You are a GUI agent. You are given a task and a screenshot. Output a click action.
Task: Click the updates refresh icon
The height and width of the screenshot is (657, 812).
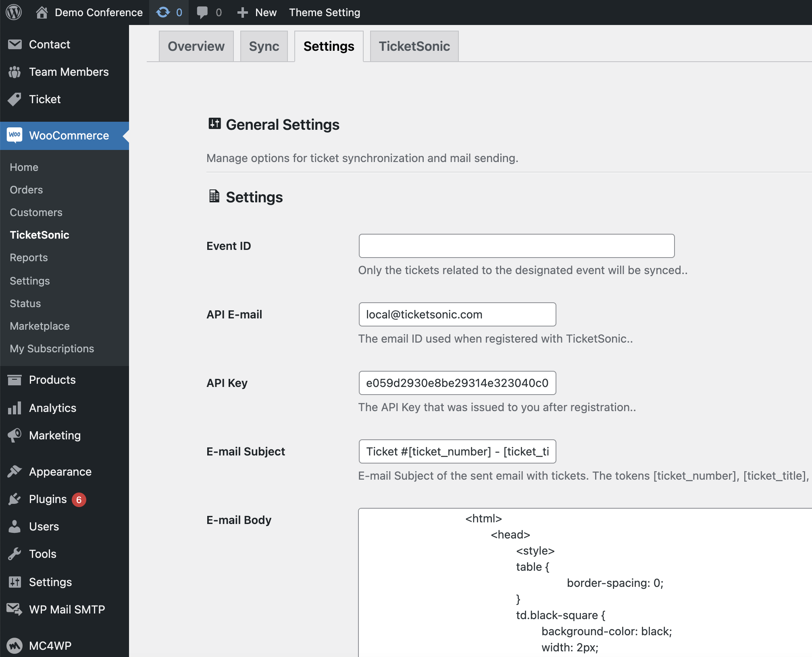163,12
